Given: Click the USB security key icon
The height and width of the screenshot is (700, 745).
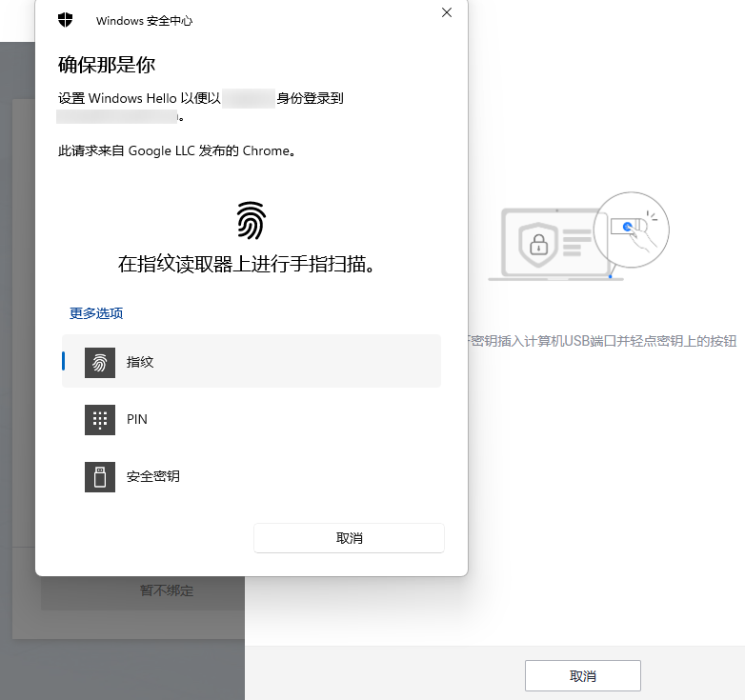Looking at the screenshot, I should click(x=100, y=477).
